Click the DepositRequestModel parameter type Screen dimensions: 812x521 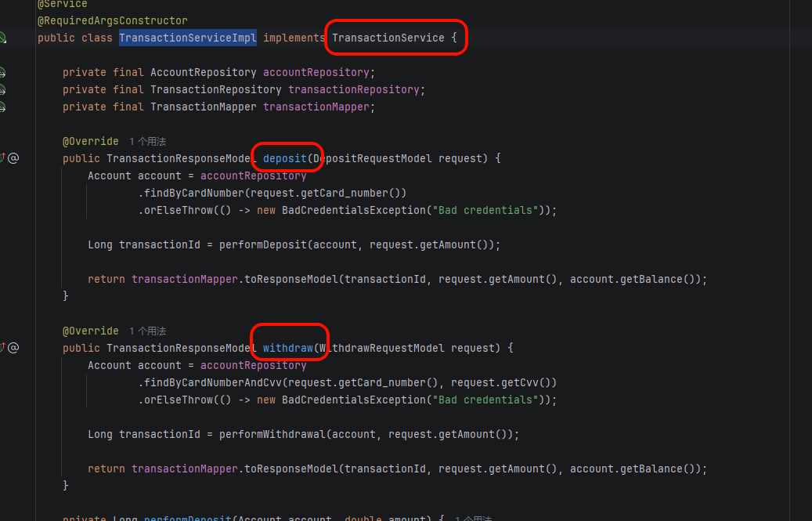pos(373,158)
